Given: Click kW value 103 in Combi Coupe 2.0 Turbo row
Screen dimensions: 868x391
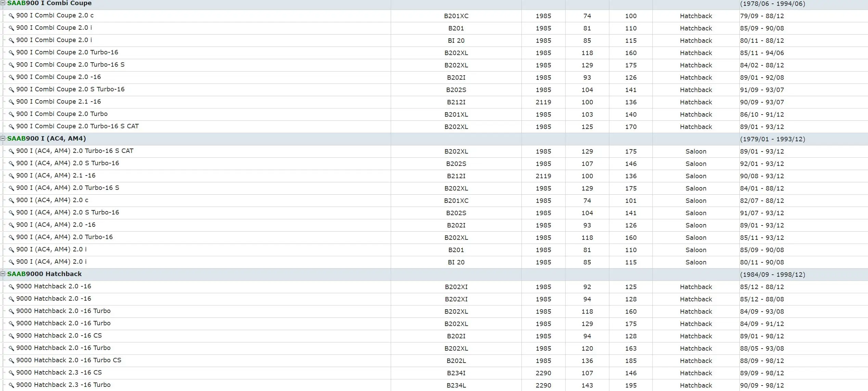Looking at the screenshot, I should (x=587, y=115).
